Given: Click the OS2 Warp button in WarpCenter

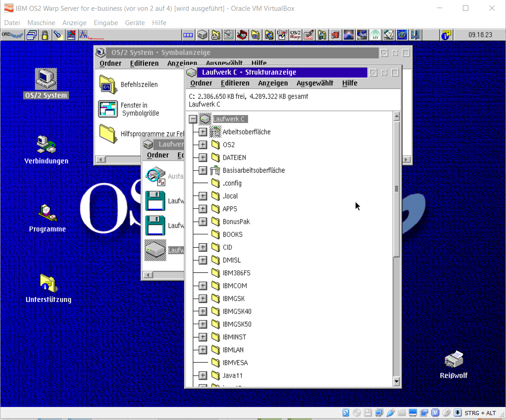Looking at the screenshot, I should (x=12, y=35).
